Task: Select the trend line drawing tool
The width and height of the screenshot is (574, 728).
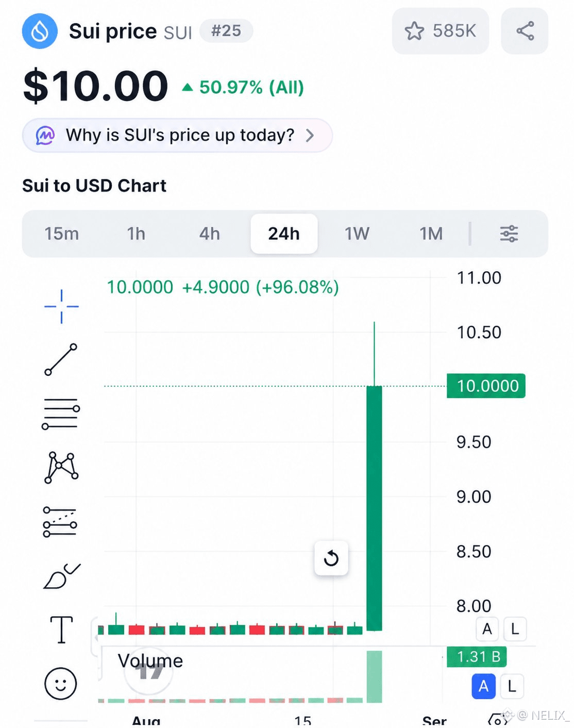Action: coord(61,359)
